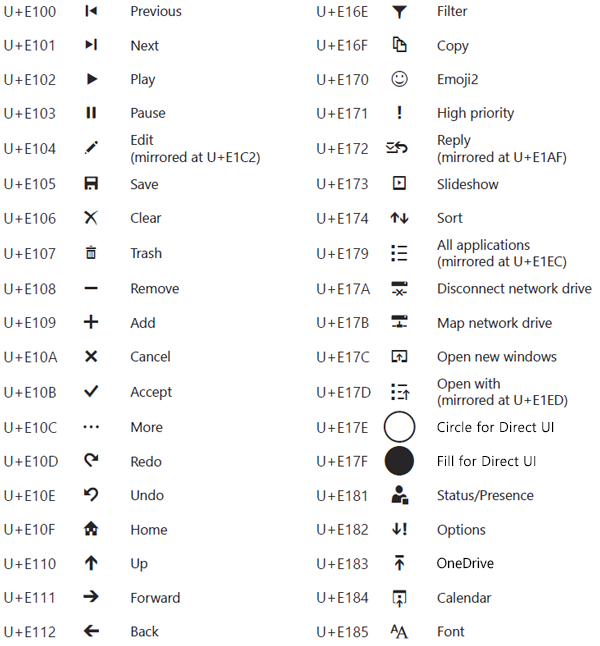Image resolution: width=600 pixels, height=646 pixels.
Task: Click the Undo arrow icon
Action: tap(91, 495)
